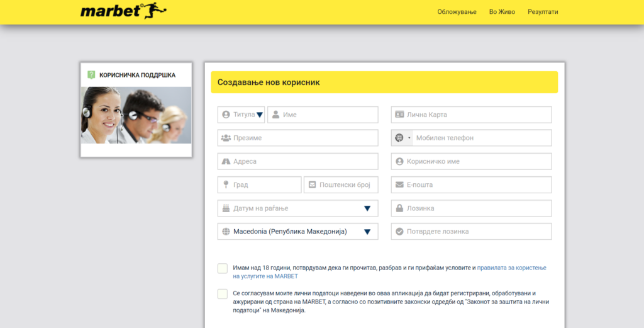Focus the Презиме input field
This screenshot has width=644, height=328.
297,138
